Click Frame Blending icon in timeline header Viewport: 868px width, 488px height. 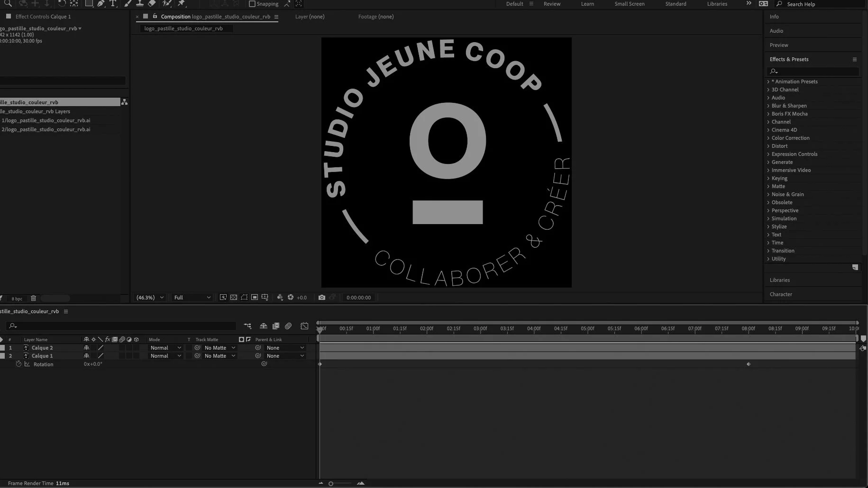pos(276,326)
